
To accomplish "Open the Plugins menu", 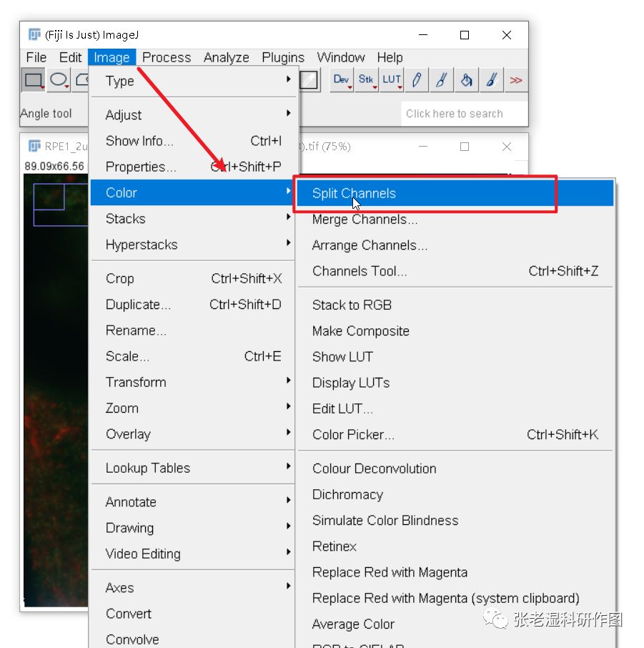I will click(x=283, y=57).
